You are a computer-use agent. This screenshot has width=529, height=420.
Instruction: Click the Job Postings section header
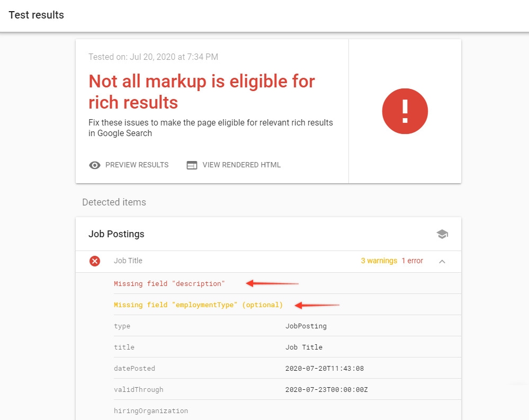(x=116, y=234)
